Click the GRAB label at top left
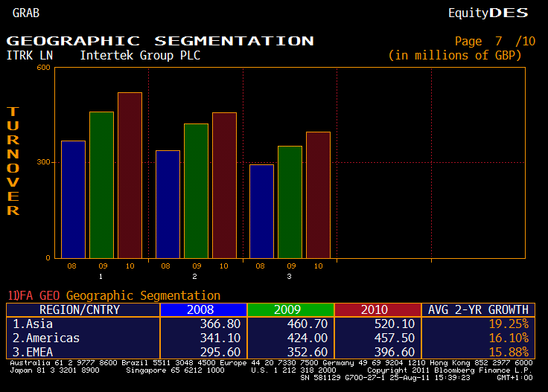This screenshot has height=392, width=548. (26, 13)
